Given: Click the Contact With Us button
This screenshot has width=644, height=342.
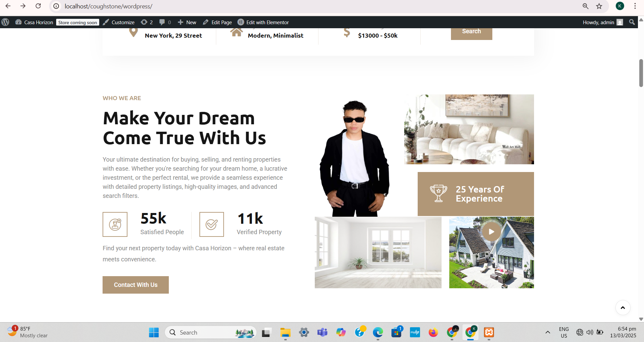Looking at the screenshot, I should [136, 285].
